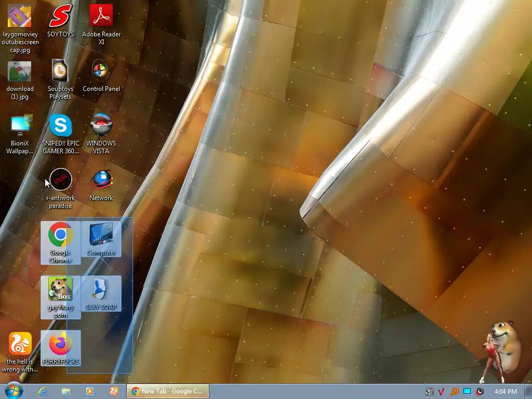Switch to New Tab - Google Chrome taskbar button

coord(168,391)
